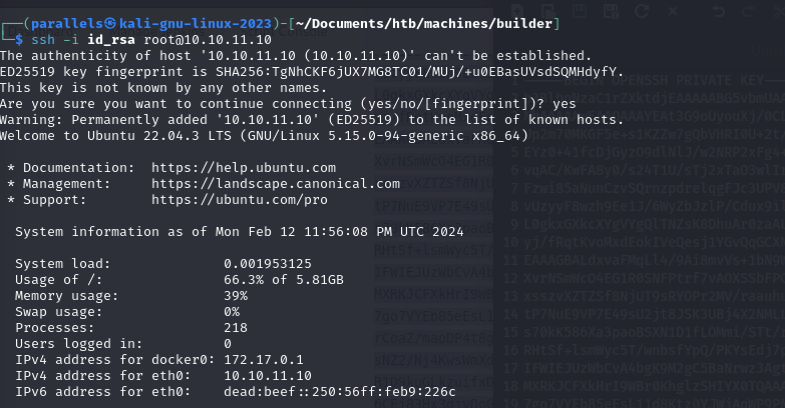The image size is (785, 408).
Task: Open the https://help.ubuntu.com link
Action: point(243,168)
